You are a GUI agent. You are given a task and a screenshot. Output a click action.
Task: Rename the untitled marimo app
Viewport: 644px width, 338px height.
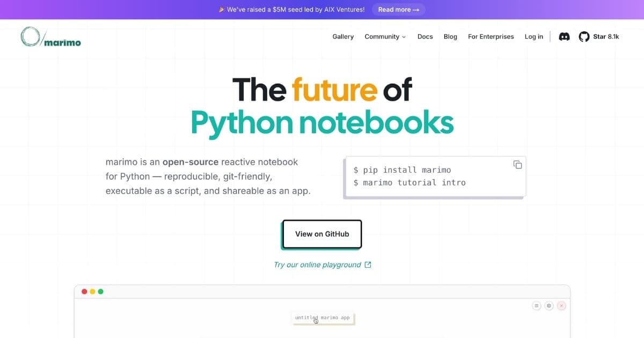click(x=322, y=318)
